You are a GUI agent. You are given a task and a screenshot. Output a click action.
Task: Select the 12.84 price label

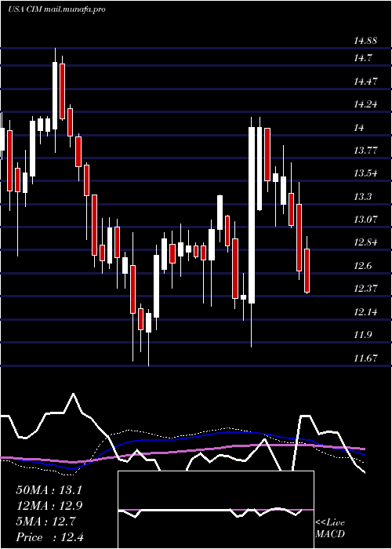point(365,242)
